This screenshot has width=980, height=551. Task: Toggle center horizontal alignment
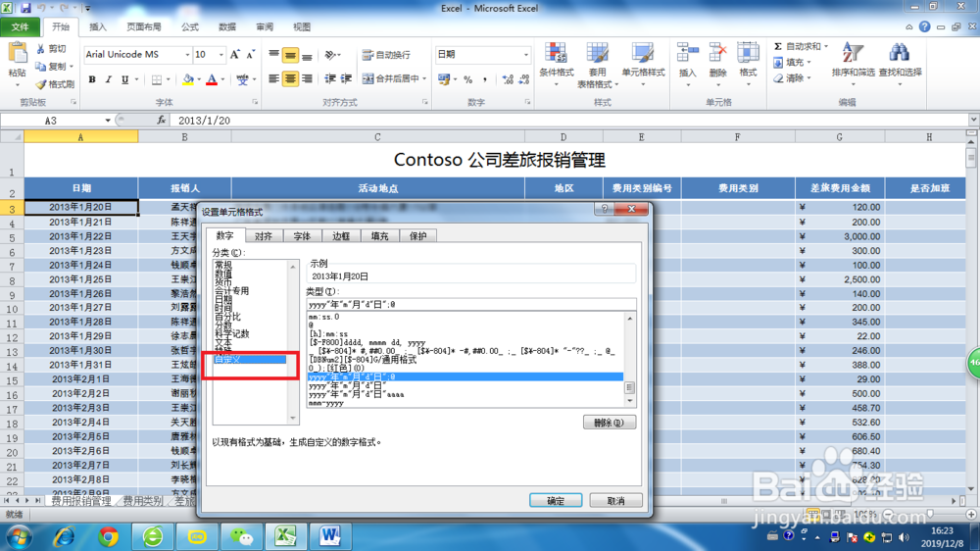(290, 78)
